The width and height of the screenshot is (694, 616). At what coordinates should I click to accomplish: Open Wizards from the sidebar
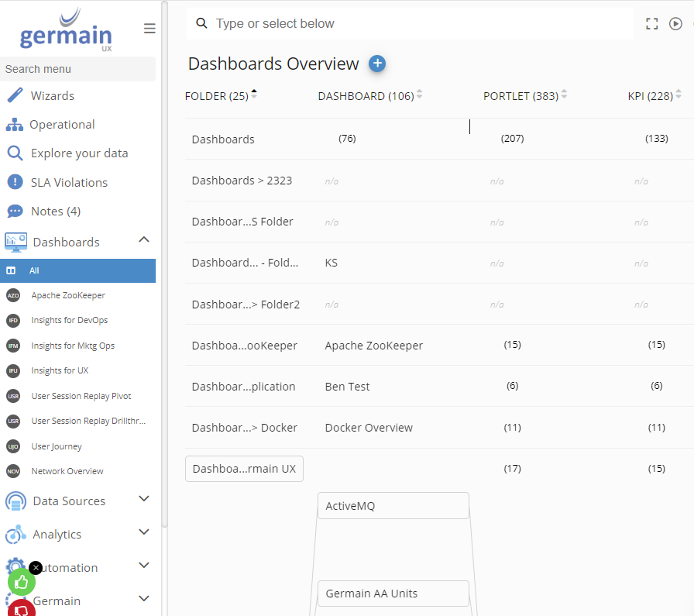coord(52,96)
